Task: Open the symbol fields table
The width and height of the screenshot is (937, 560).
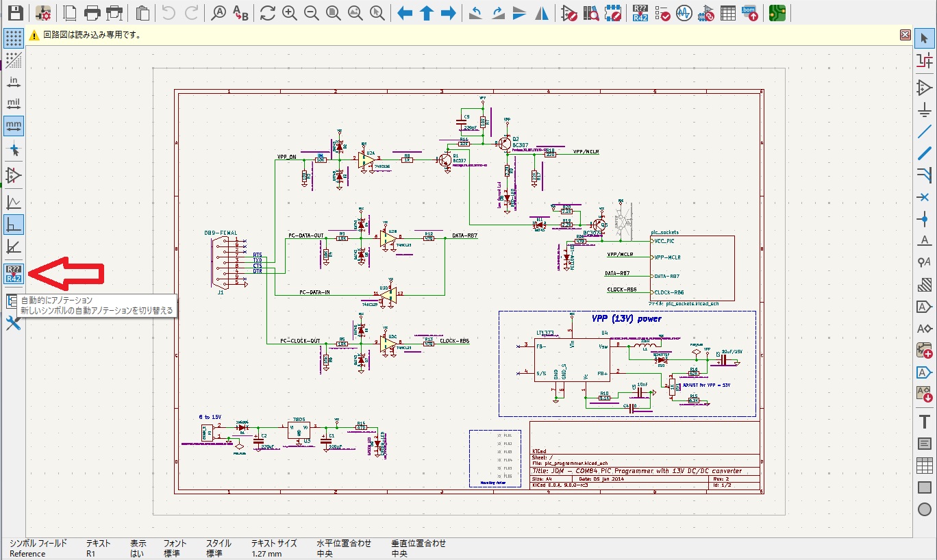Action: point(727,12)
